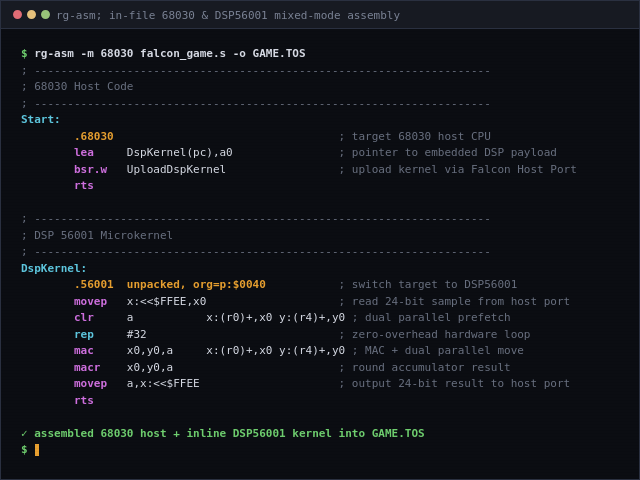Click the 'clr' instruction mnemonic

(84, 318)
